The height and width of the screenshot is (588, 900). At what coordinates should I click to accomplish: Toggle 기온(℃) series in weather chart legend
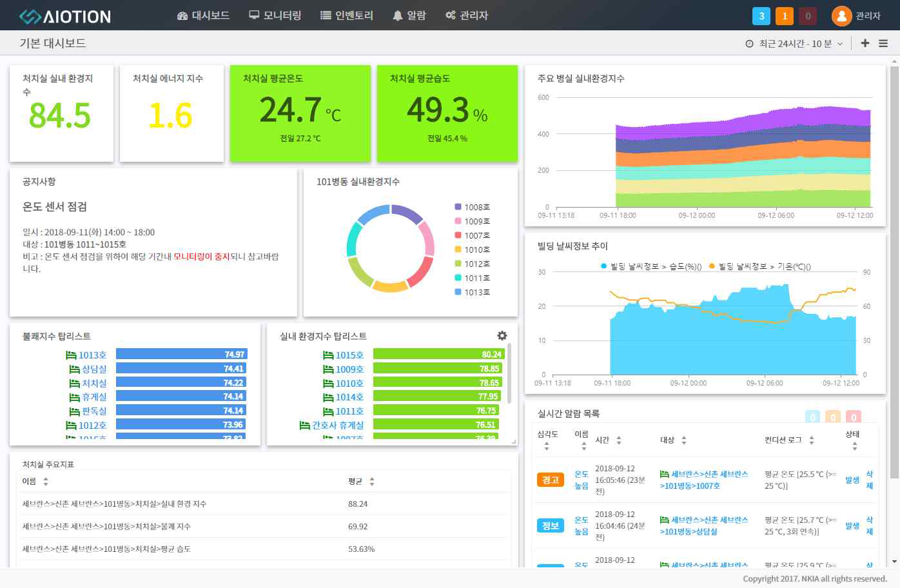(x=760, y=266)
